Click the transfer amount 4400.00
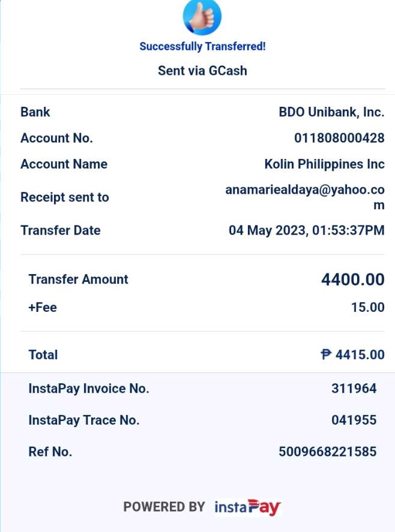The image size is (395, 532). [x=352, y=279]
